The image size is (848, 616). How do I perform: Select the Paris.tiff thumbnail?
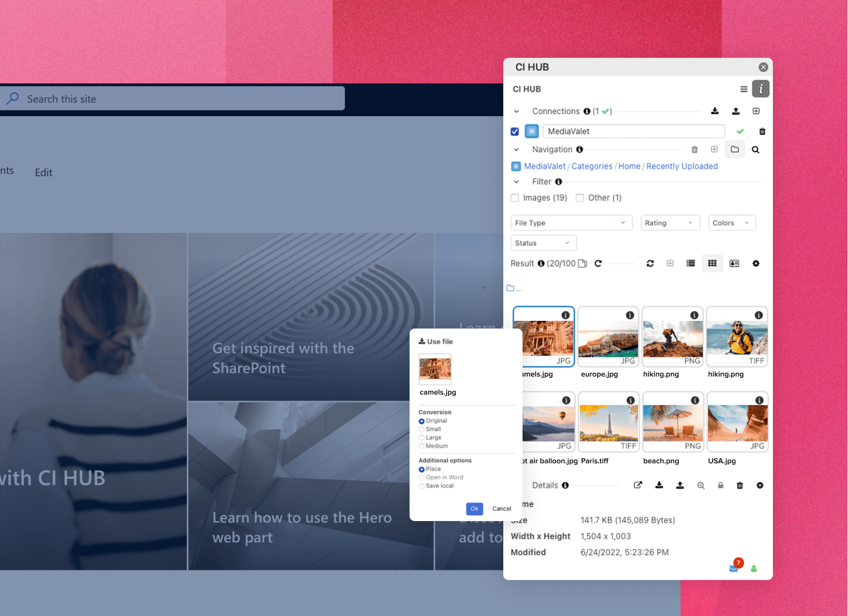click(608, 422)
